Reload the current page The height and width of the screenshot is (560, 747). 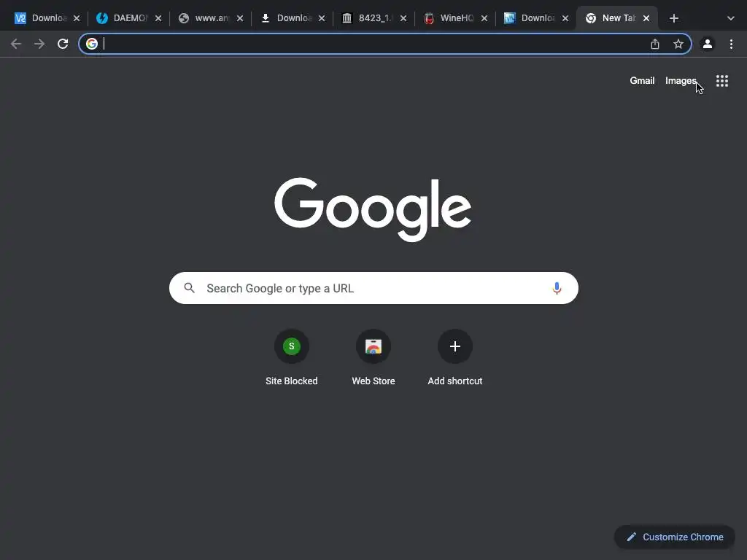pos(63,44)
